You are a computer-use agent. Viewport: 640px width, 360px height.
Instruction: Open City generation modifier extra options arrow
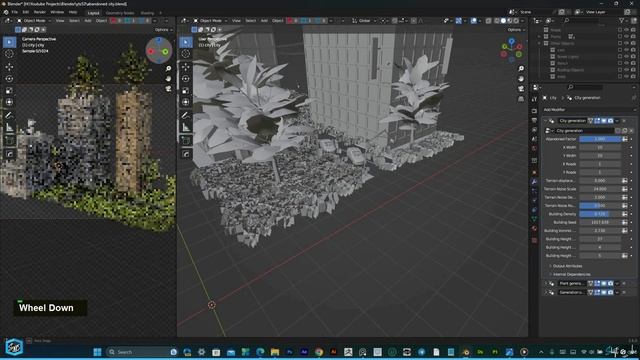(x=617, y=121)
